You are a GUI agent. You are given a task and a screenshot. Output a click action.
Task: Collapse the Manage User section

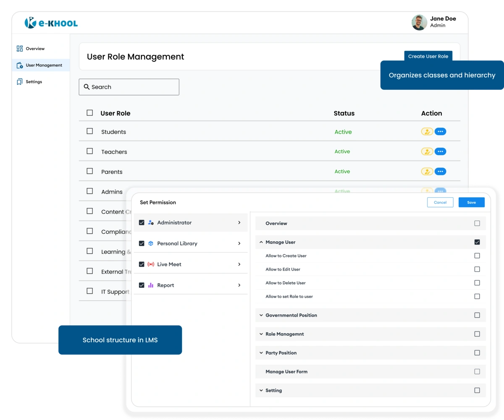click(x=261, y=242)
